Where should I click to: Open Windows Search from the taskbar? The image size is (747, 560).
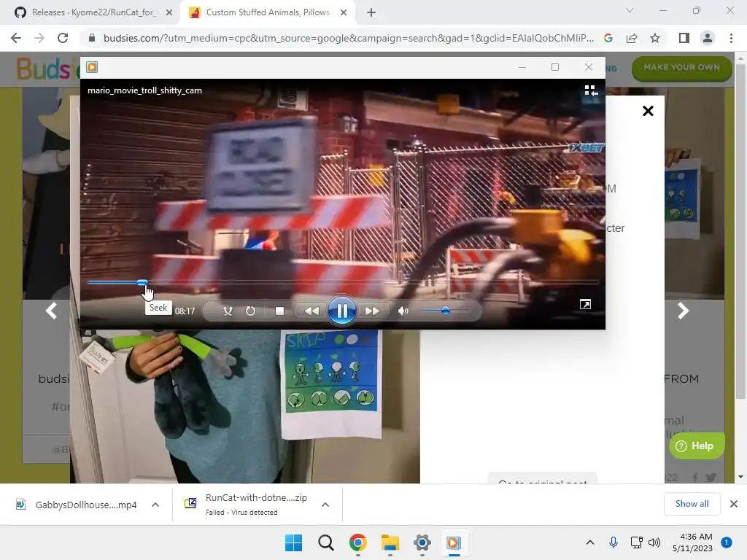(x=326, y=542)
